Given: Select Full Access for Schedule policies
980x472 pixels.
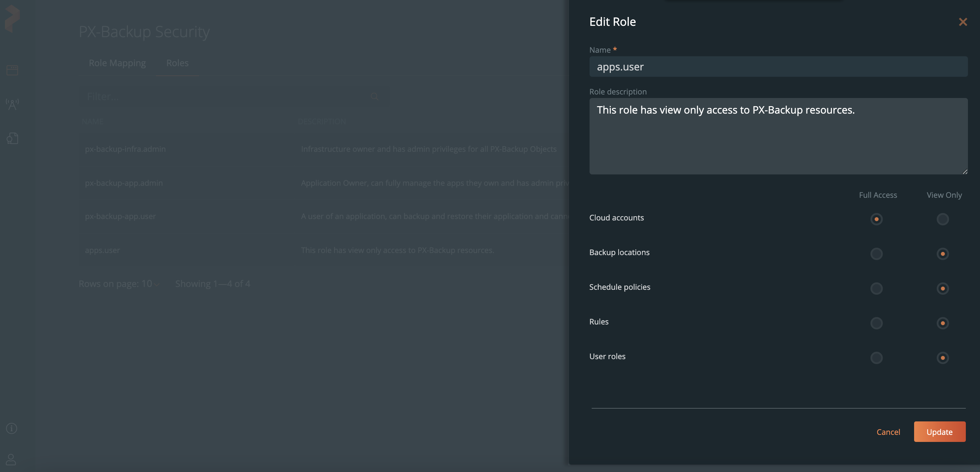Looking at the screenshot, I should pyautogui.click(x=876, y=288).
